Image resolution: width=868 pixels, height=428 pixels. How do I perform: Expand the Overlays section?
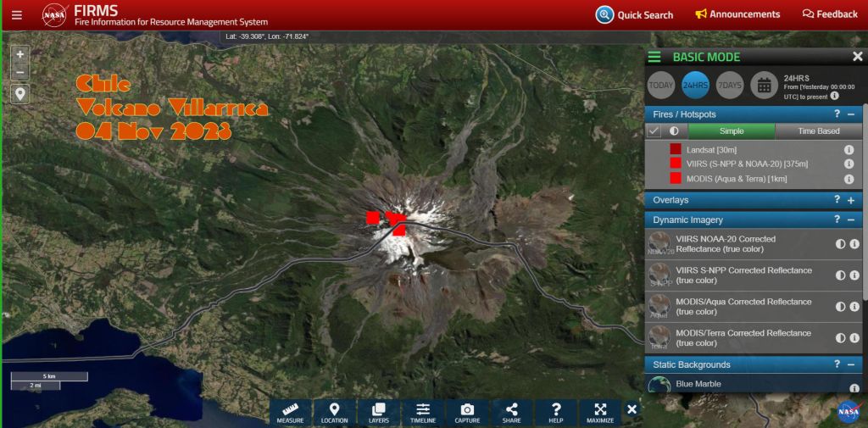pyautogui.click(x=850, y=200)
